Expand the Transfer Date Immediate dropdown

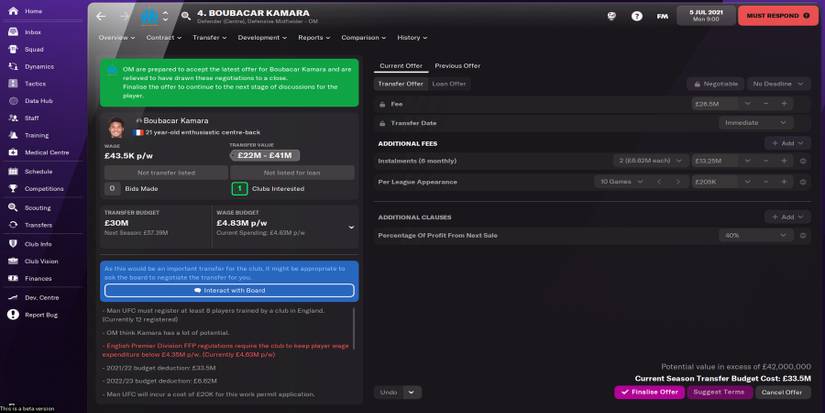point(754,123)
